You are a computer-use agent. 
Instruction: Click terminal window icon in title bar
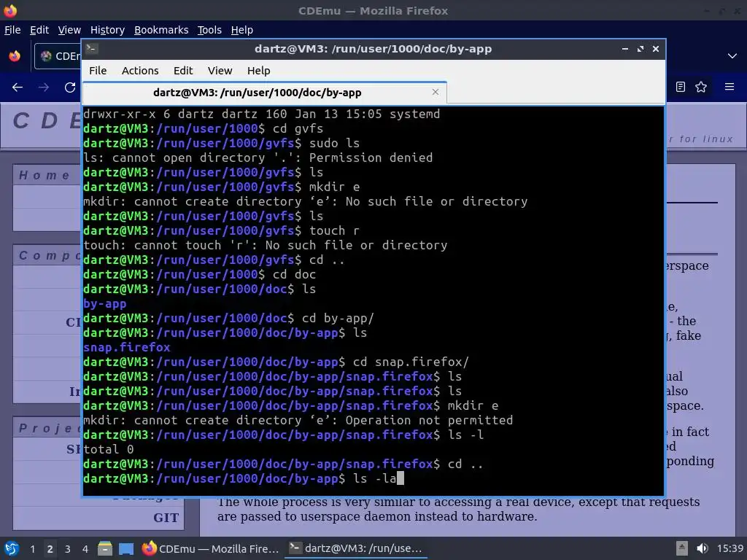point(92,49)
